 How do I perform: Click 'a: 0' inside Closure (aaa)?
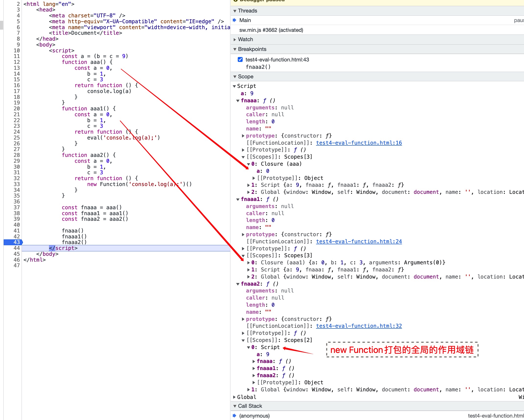(x=263, y=171)
